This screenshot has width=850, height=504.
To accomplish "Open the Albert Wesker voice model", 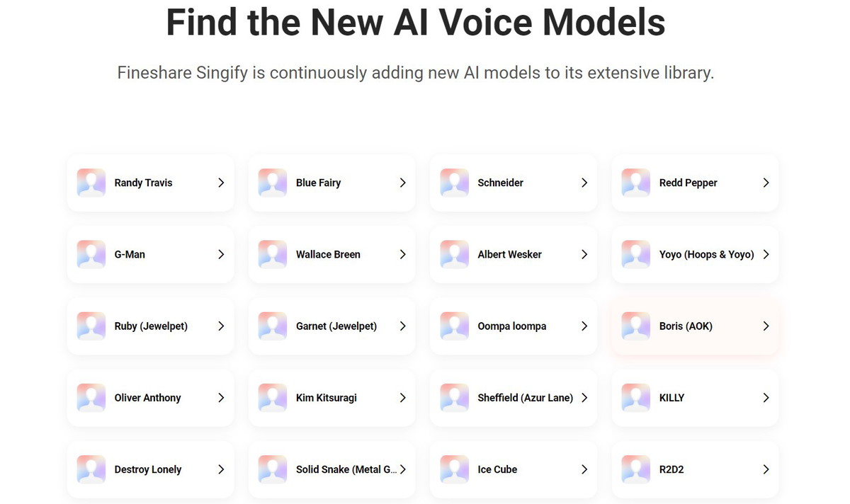I will tap(509, 254).
